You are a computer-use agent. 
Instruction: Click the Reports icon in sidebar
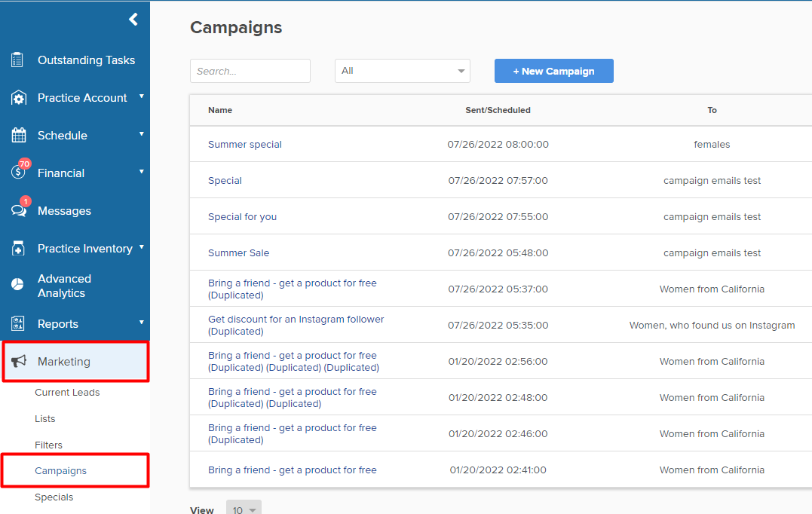pos(18,324)
